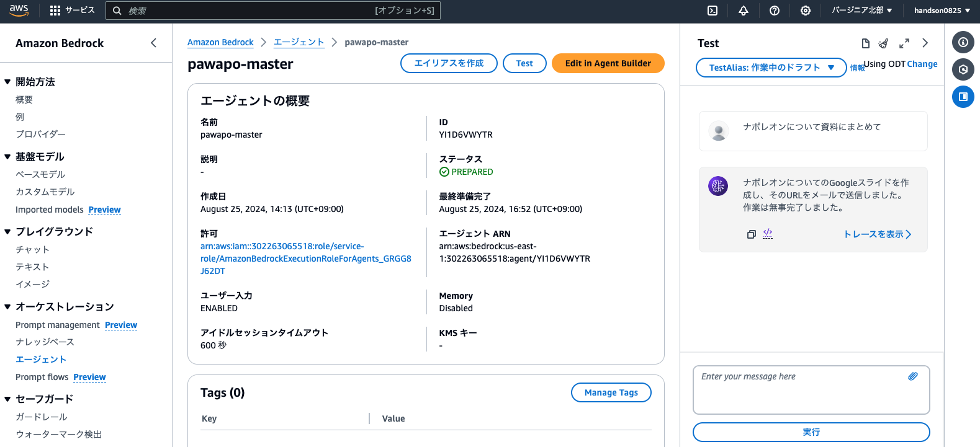The width and height of the screenshot is (980, 447).
Task: Open Prompt flows in sidebar
Action: point(42,377)
